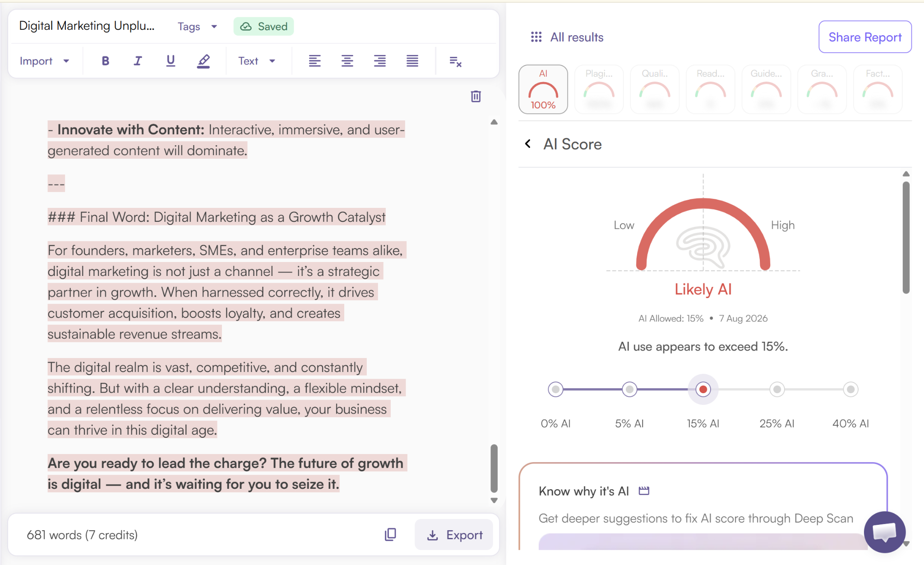Select the 40% AI threshold
The image size is (924, 565).
tap(850, 389)
